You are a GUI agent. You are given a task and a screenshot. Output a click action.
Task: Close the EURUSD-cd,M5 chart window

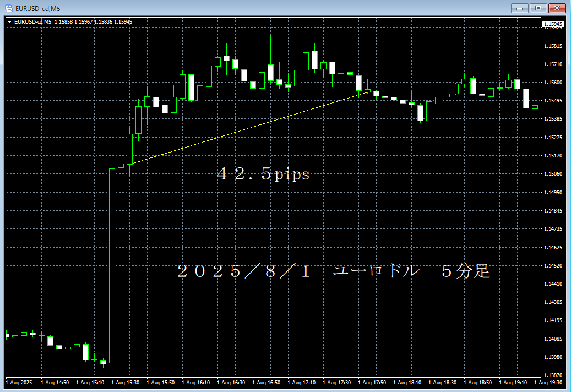click(557, 8)
